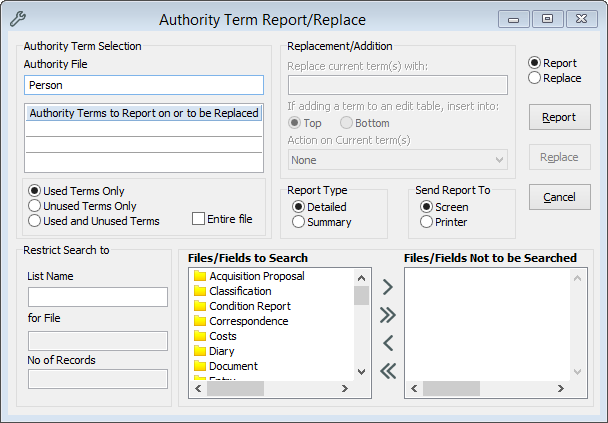The image size is (608, 423).
Task: Select Document in search list
Action: point(233,366)
